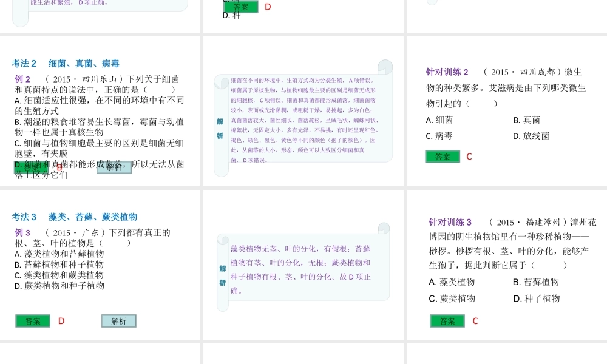Image resolution: width=607 pixels, height=364 pixels.
Task: Click the '解析' side label on the 细菌 scroll
Action: click(x=220, y=129)
